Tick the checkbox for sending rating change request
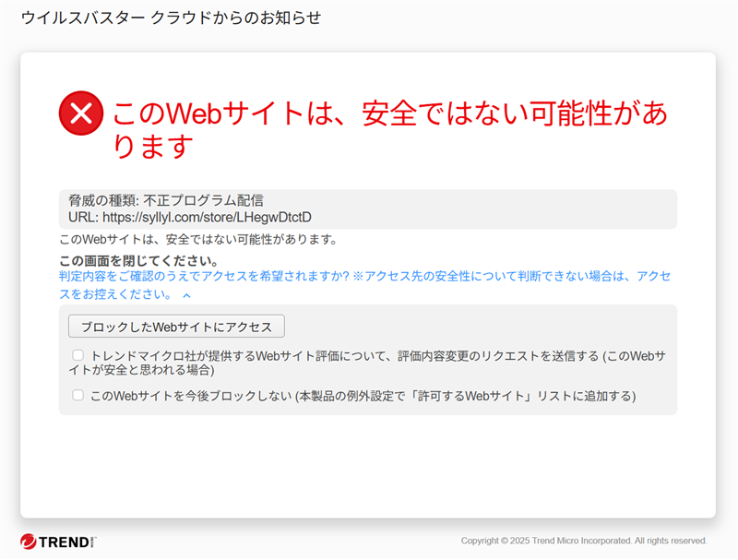 (77, 355)
